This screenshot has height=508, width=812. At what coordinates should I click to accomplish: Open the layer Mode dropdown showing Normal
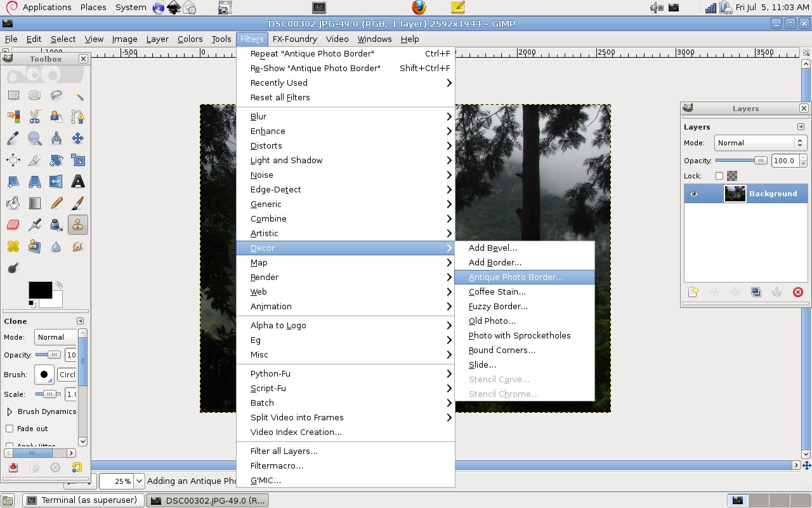click(x=759, y=143)
